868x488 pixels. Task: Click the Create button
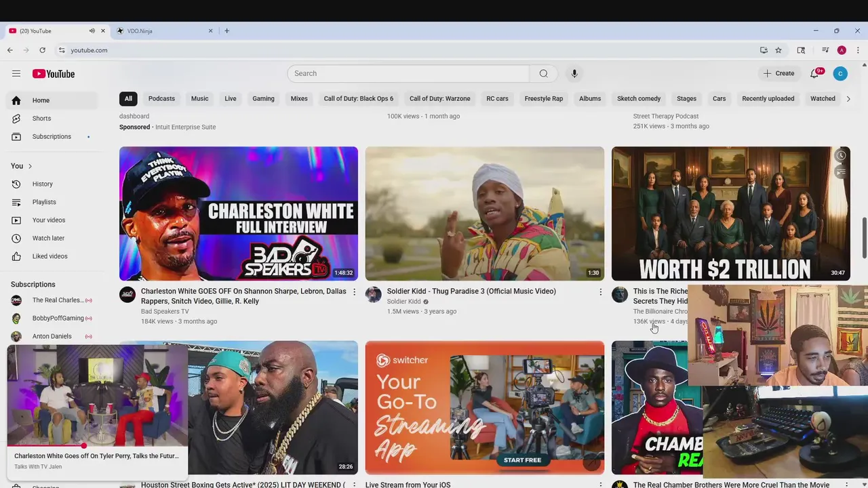(778, 73)
